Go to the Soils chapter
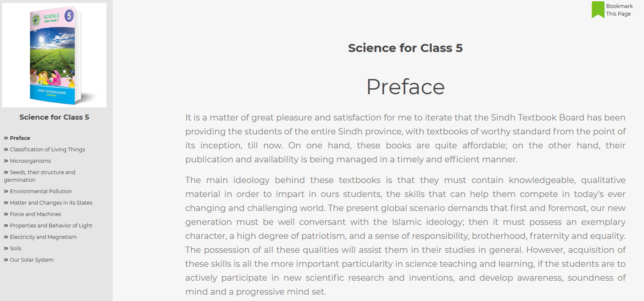644x301 pixels. coord(16,248)
